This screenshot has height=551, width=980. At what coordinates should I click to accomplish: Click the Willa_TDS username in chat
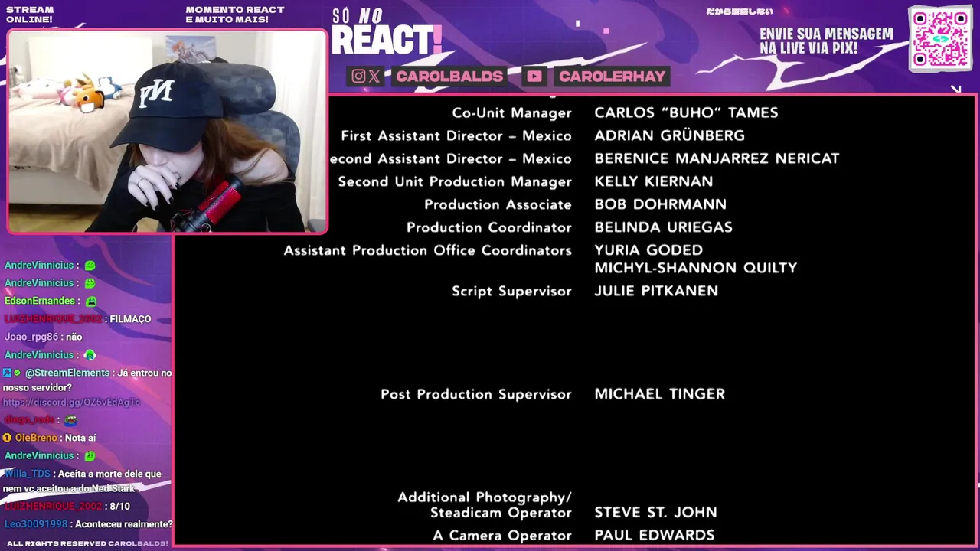[x=28, y=474]
